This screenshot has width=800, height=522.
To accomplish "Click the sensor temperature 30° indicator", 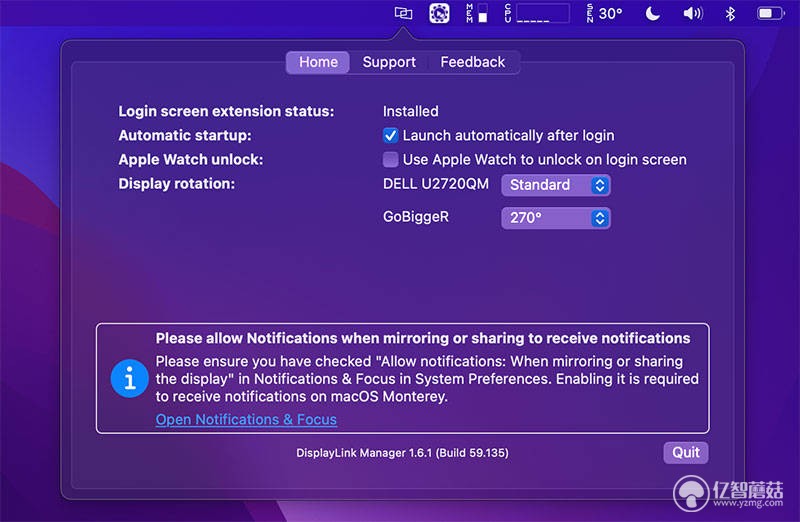I will click(x=605, y=13).
